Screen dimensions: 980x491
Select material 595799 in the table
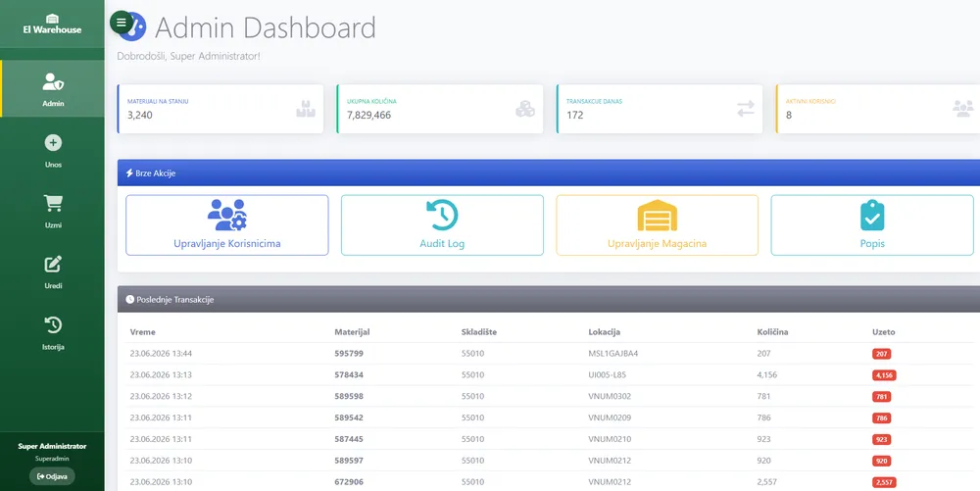click(x=349, y=353)
